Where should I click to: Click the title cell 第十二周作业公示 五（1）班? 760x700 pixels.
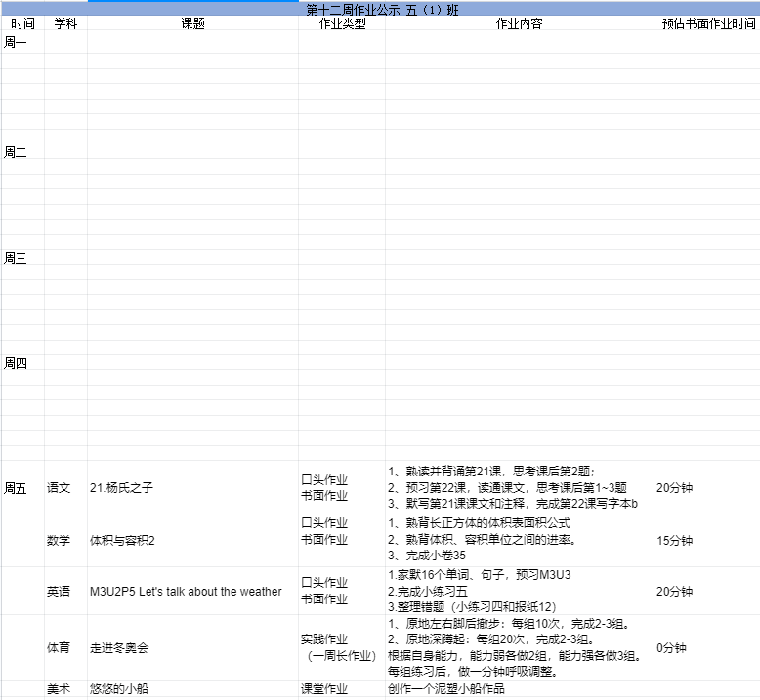[381, 9]
